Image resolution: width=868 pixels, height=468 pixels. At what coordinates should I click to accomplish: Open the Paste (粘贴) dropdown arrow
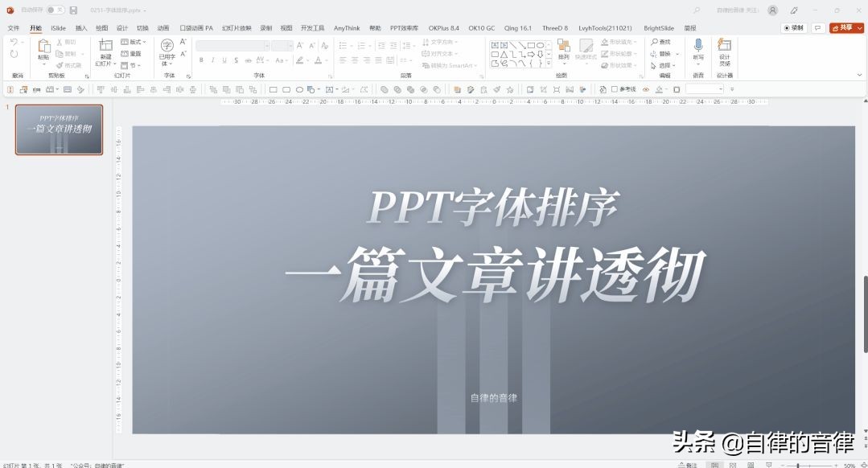pos(43,66)
